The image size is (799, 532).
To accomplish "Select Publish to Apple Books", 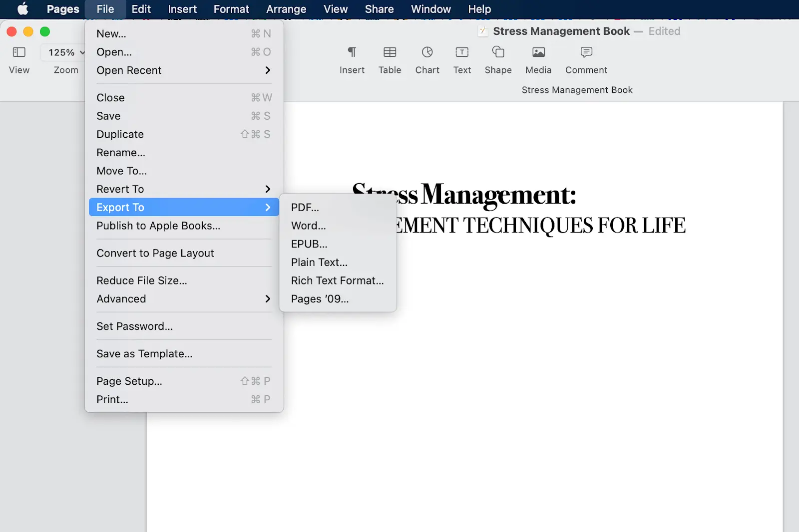I will click(x=158, y=226).
